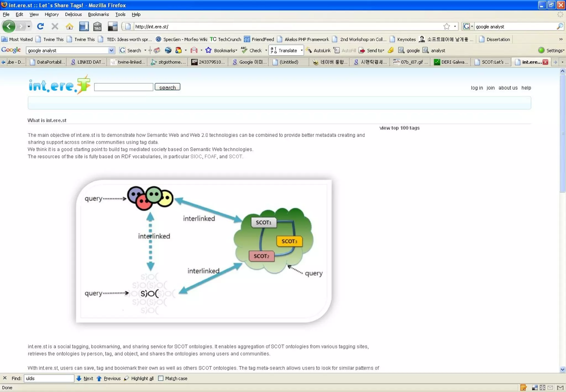Click the Back arrow button

pyautogui.click(x=9, y=26)
